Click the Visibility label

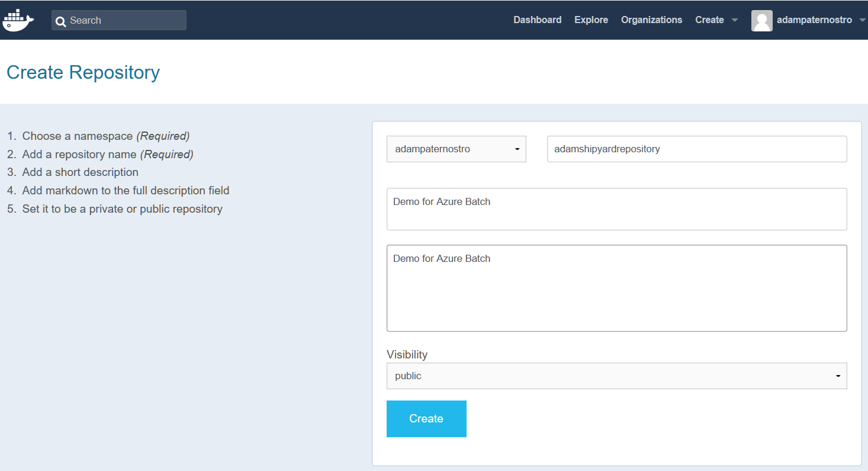click(407, 354)
